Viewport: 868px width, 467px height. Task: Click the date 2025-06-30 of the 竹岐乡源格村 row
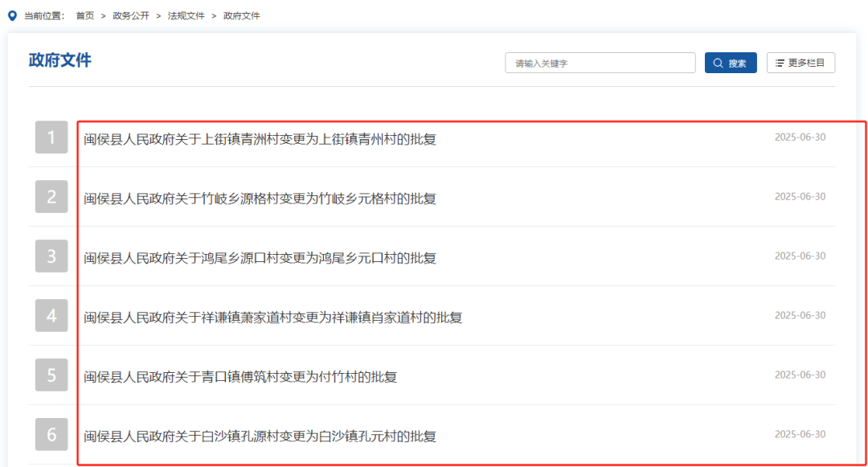point(800,196)
